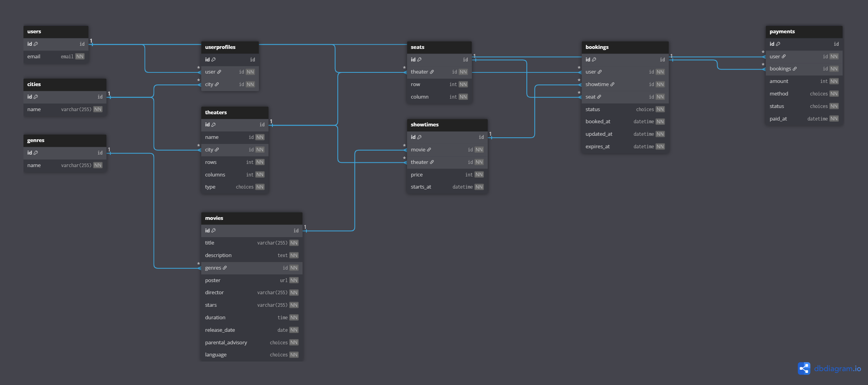Select the updated_at field in bookings table

[625, 134]
